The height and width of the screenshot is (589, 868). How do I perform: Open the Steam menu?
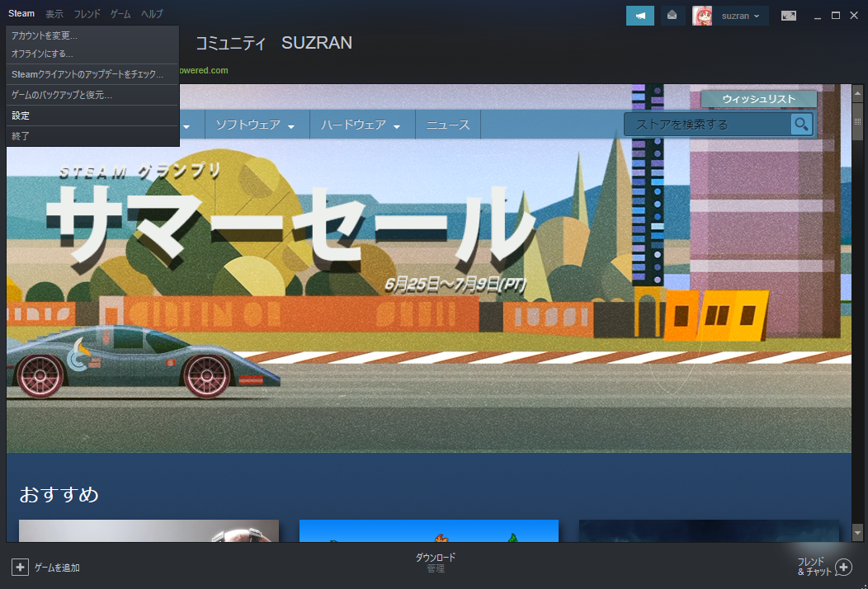[21, 13]
